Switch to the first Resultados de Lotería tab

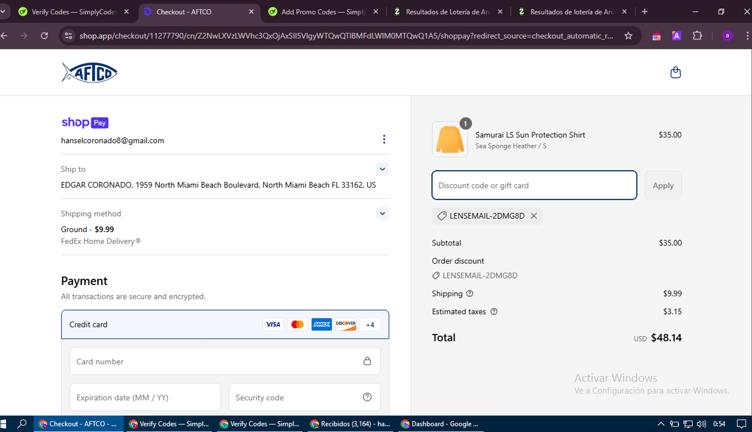click(x=447, y=12)
